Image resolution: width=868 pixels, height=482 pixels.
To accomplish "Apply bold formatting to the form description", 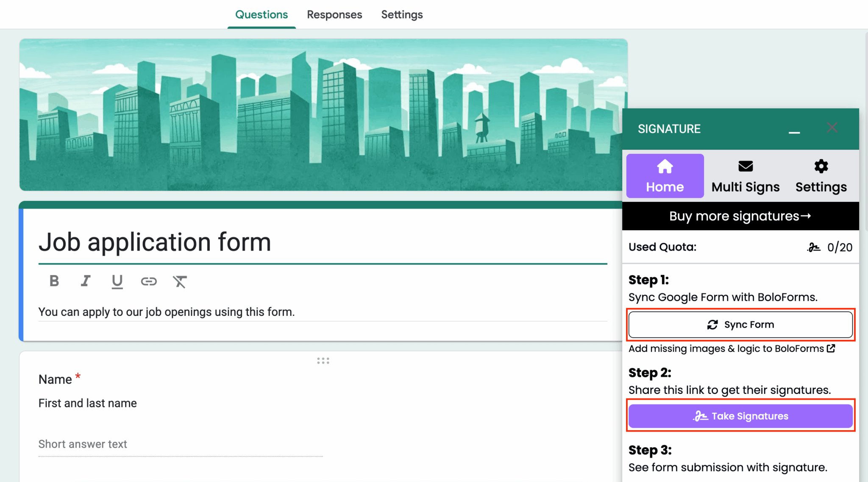I will pos(54,281).
